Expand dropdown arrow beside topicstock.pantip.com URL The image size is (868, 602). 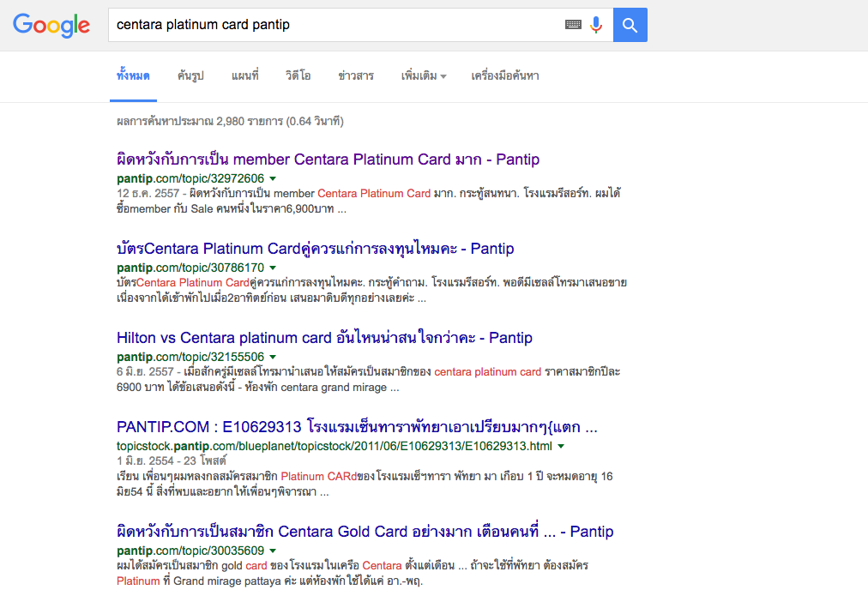[561, 446]
